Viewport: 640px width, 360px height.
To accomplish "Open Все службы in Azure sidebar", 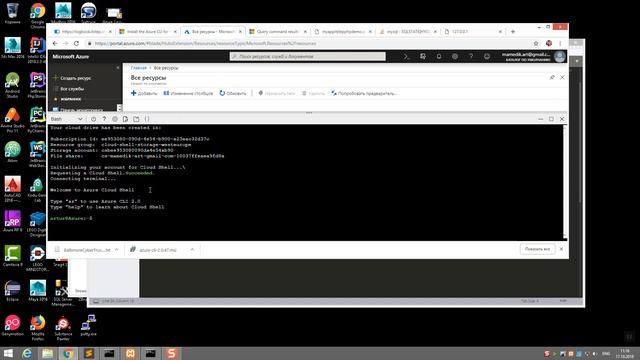I will [x=69, y=89].
